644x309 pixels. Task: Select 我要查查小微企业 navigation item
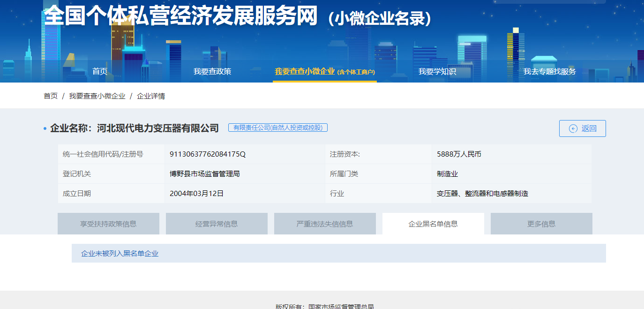click(325, 71)
